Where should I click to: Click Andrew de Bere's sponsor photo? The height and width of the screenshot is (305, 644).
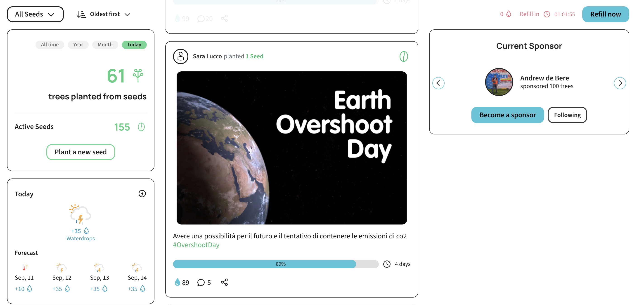pyautogui.click(x=499, y=82)
